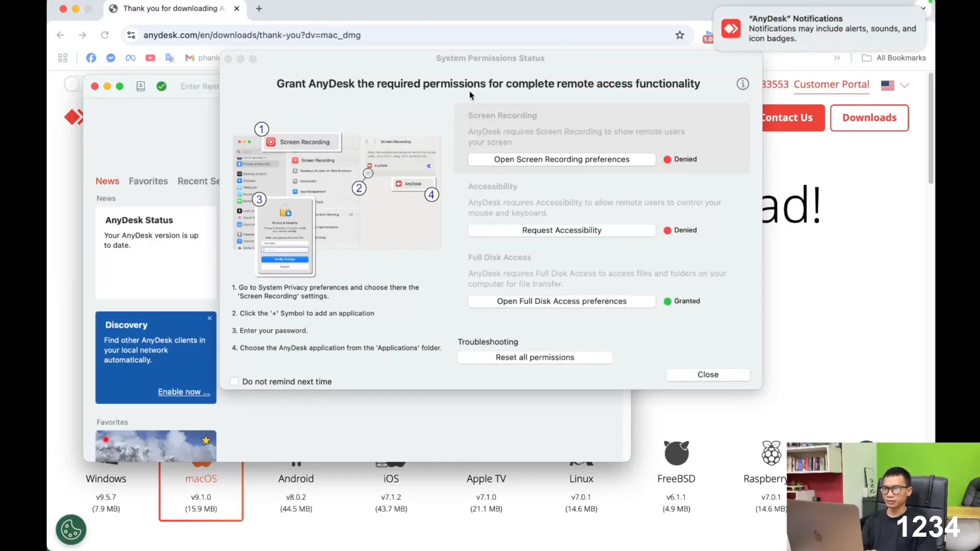Switch to the News tab in AnyDesk
This screenshot has height=551, width=980.
pyautogui.click(x=107, y=181)
